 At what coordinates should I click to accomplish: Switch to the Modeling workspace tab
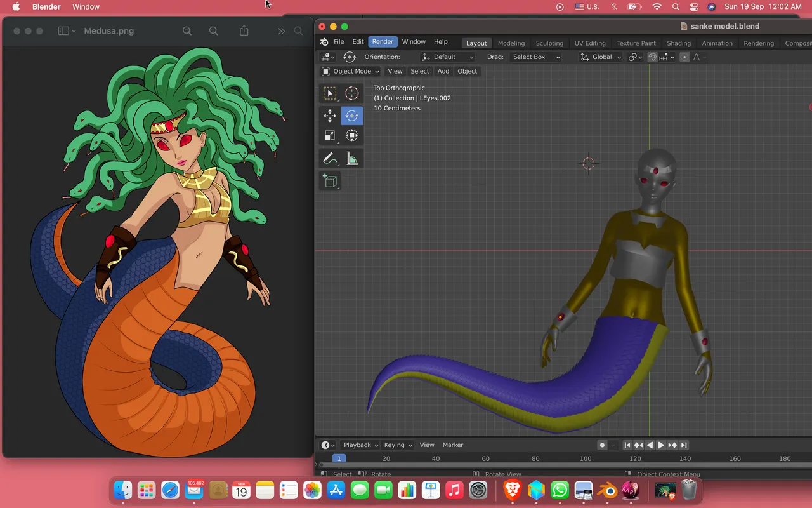pos(511,43)
